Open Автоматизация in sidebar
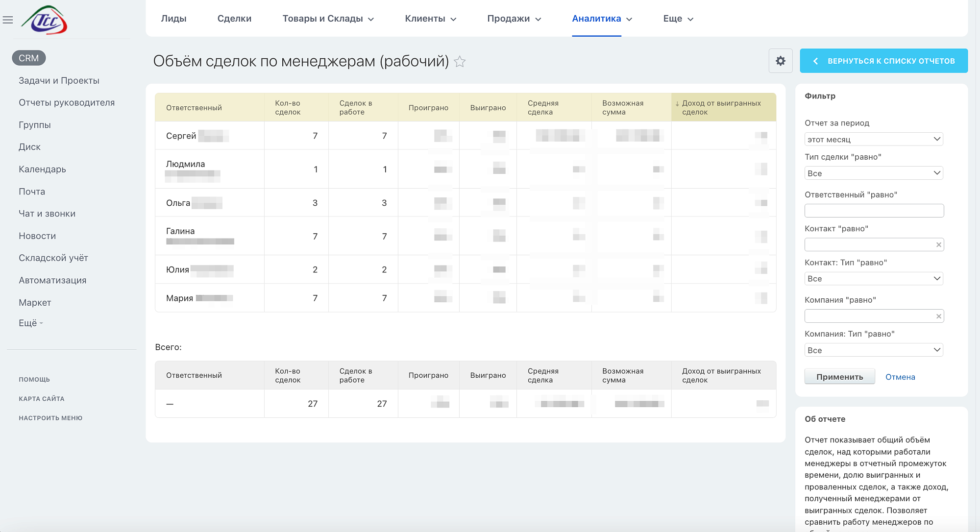This screenshot has height=532, width=980. (52, 280)
